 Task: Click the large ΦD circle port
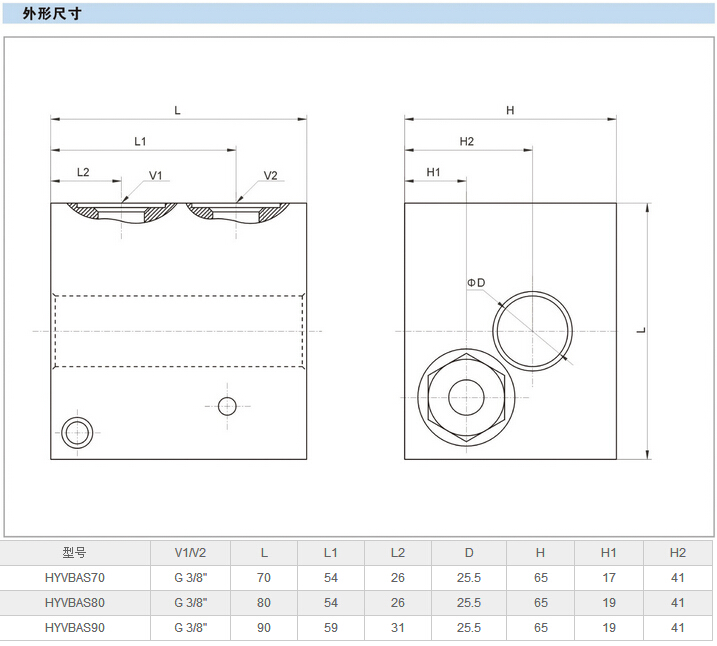534,331
